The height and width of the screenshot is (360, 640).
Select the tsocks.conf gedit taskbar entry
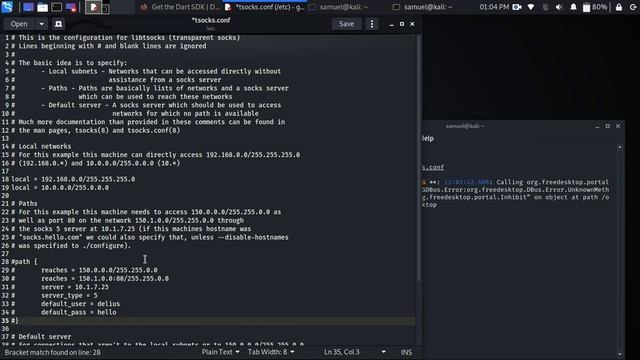[x=265, y=7]
